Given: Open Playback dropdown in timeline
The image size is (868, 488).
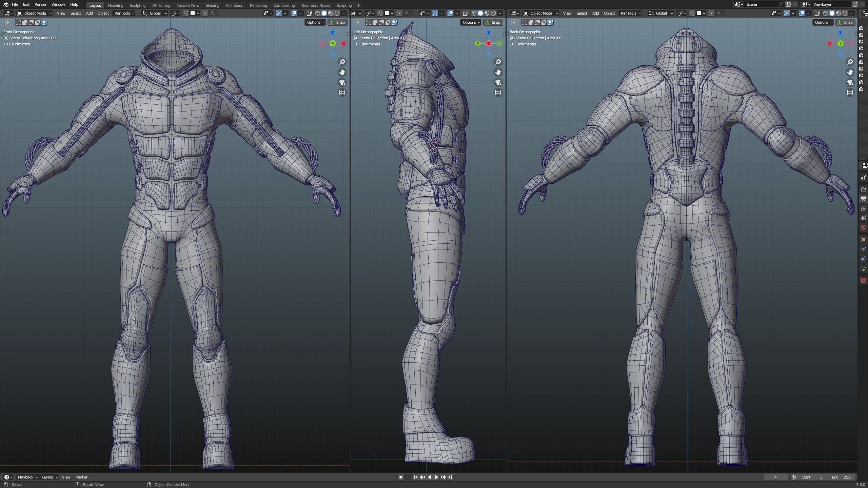Looking at the screenshot, I should [27, 477].
